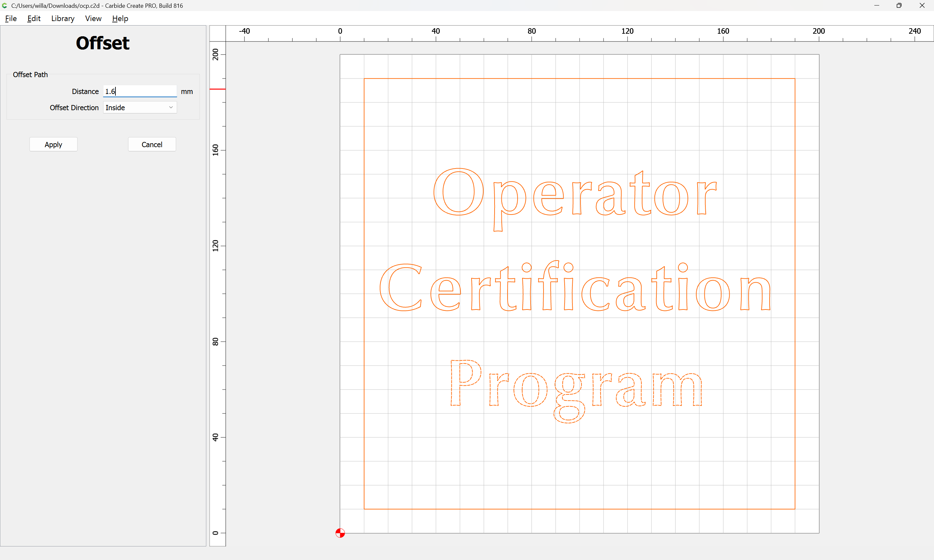Minimize the Carbide Create window
934x560 pixels.
(x=877, y=6)
